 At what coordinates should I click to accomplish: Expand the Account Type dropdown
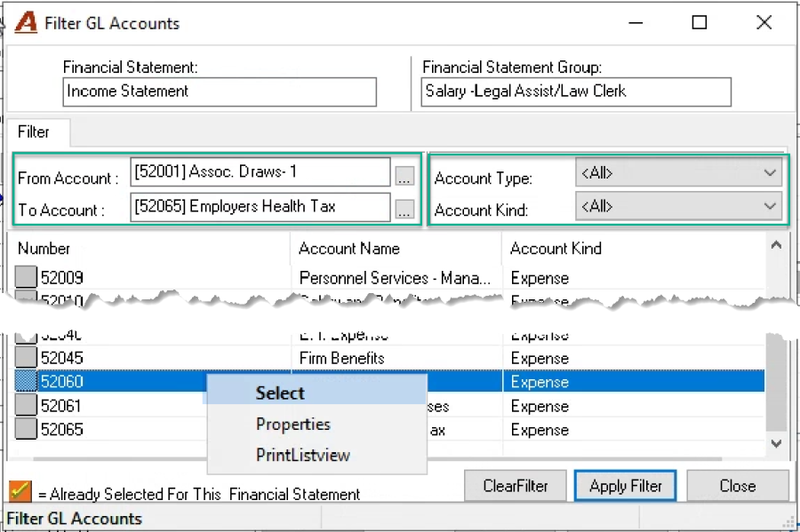click(x=678, y=173)
